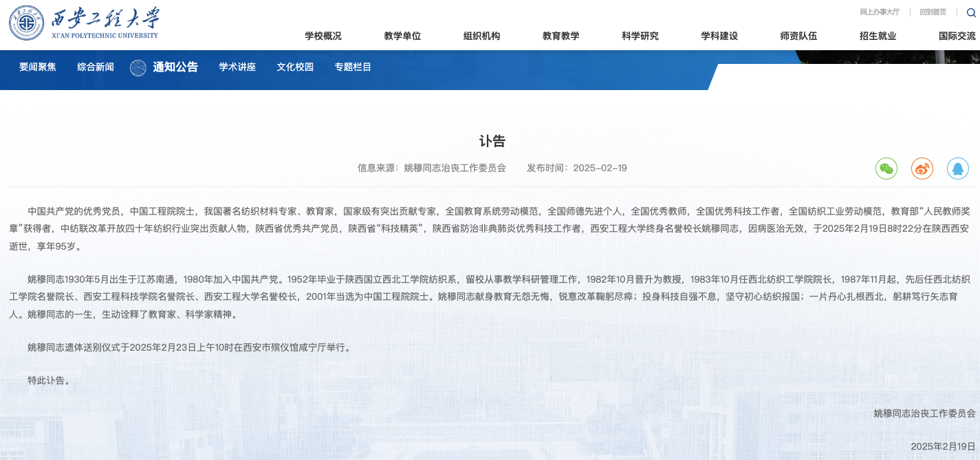Click the 回到首页 link
This screenshot has height=460, width=980.
[x=933, y=12]
